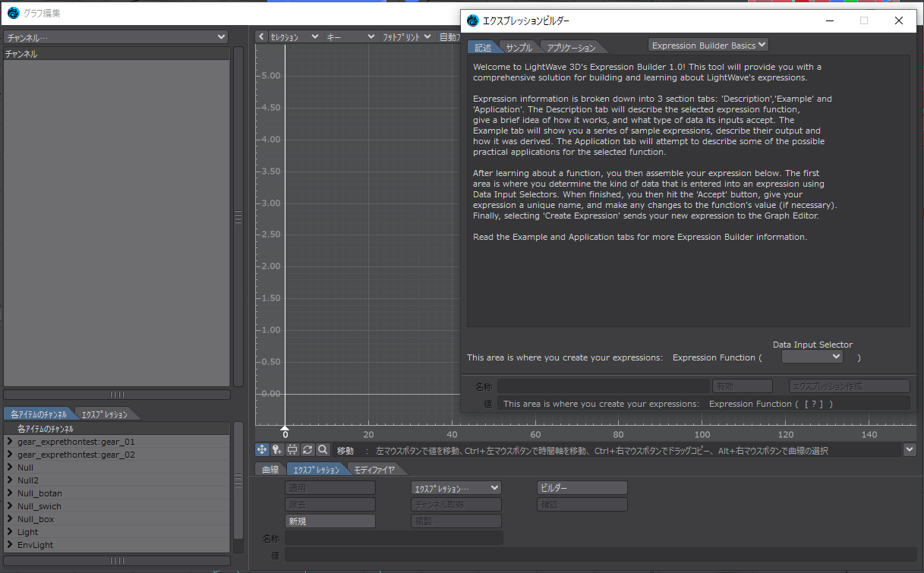Click the チャンネル column header
Viewport: 924px width, 573px height.
click(x=117, y=54)
